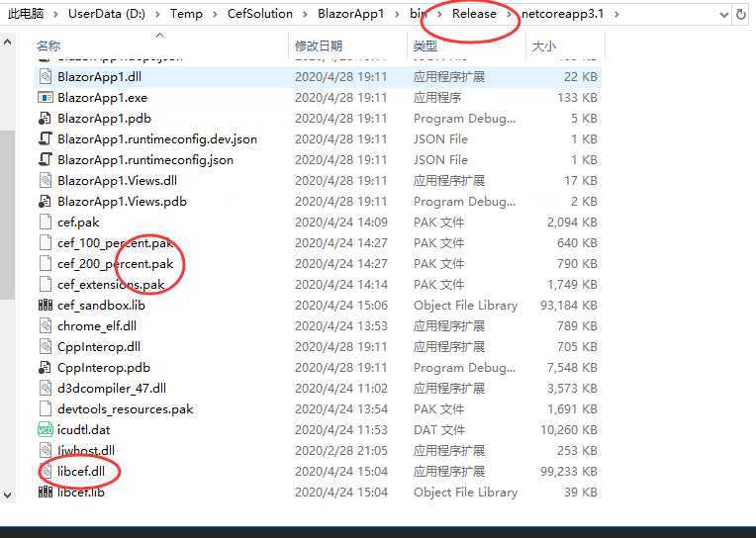Navigate to BlazorApp1 breadcrumb
This screenshot has width=756, height=538.
tap(350, 14)
